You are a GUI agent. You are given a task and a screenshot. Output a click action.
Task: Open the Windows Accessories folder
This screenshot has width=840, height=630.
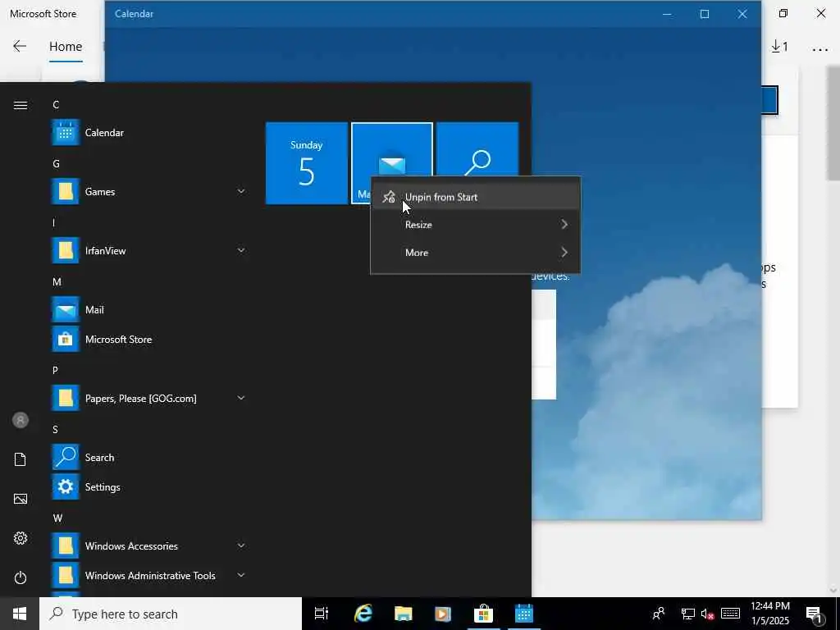(149, 546)
